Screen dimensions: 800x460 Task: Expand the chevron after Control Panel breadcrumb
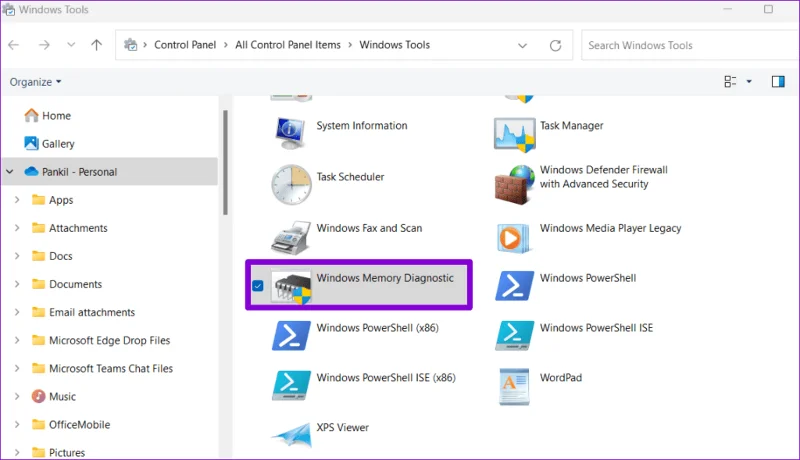(x=226, y=45)
